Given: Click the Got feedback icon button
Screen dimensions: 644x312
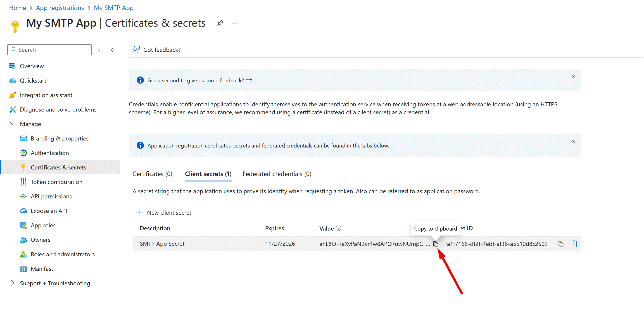Looking at the screenshot, I should click(x=136, y=50).
